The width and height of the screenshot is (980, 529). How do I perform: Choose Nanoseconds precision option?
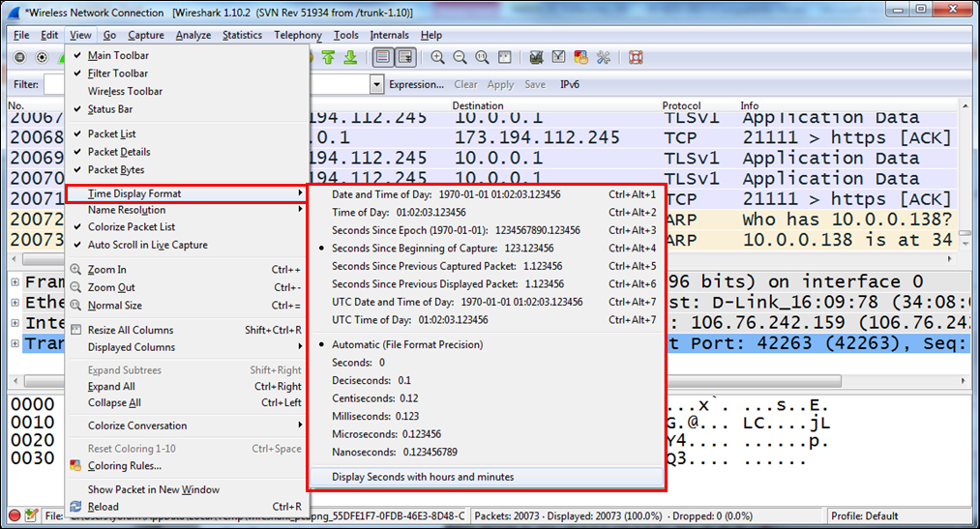[487, 452]
